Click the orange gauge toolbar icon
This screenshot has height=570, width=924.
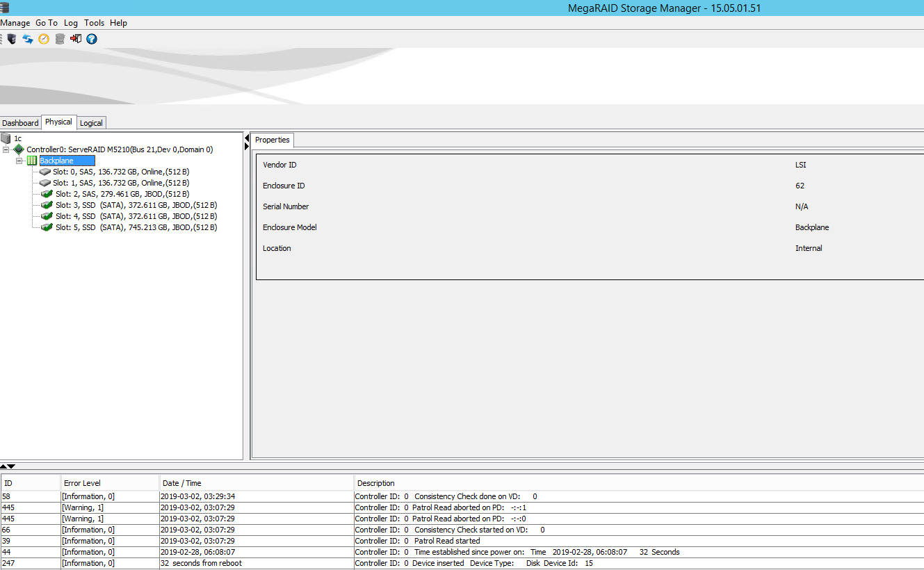pyautogui.click(x=44, y=39)
